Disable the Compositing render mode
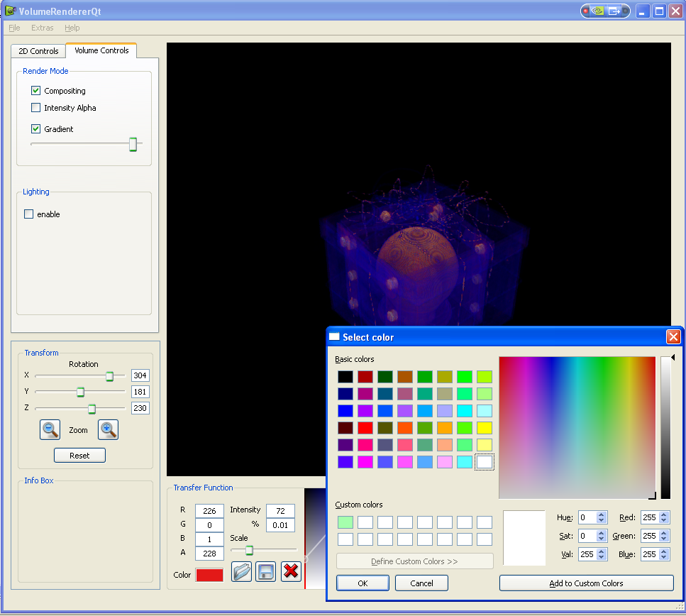 pyautogui.click(x=35, y=91)
